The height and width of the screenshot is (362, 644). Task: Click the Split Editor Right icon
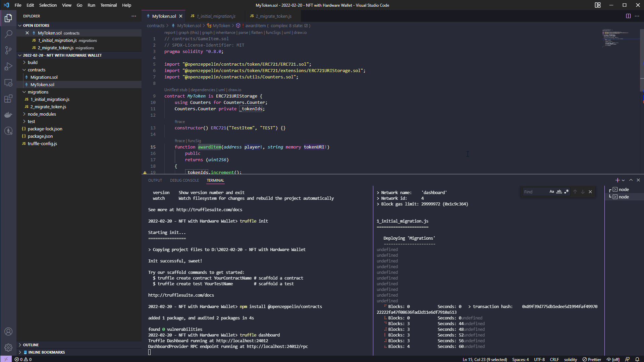[628, 16]
